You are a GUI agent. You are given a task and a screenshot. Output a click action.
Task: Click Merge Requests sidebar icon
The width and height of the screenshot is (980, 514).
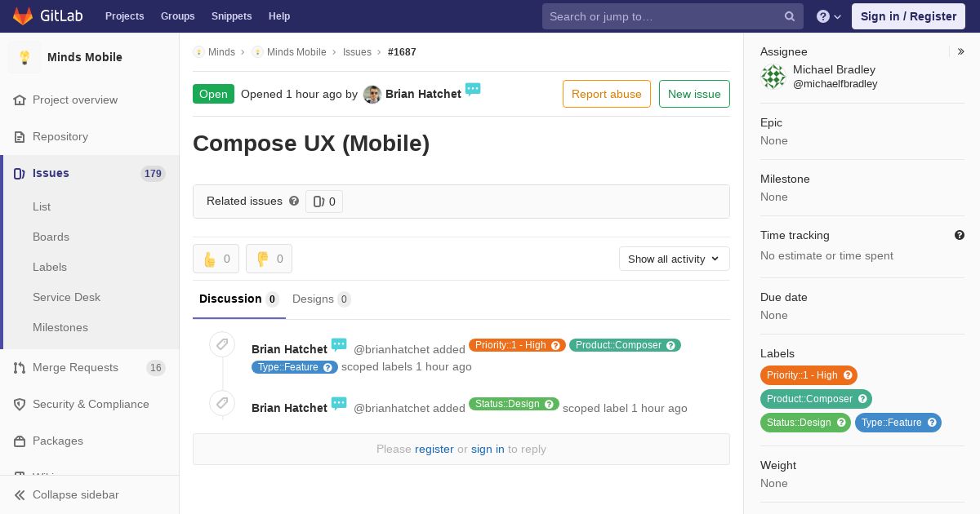[20, 367]
